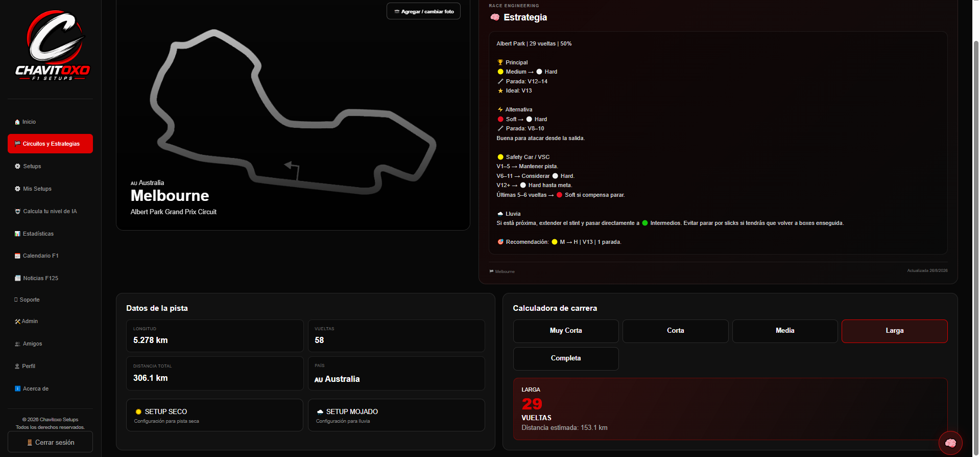Click the "Melbourne" heading text
This screenshot has width=980, height=457.
click(x=170, y=196)
